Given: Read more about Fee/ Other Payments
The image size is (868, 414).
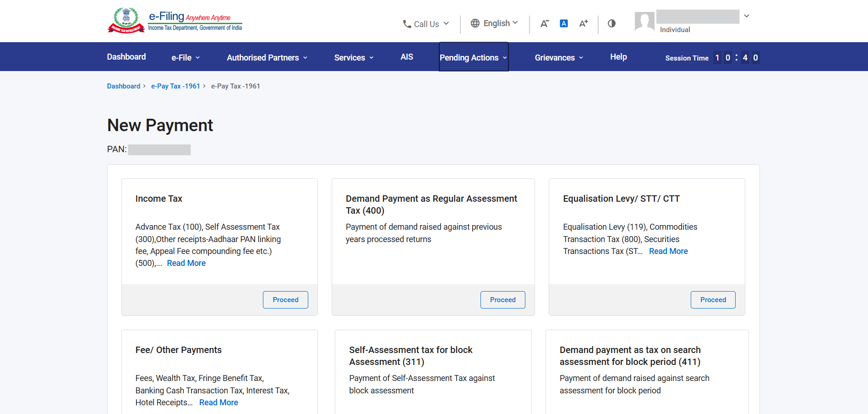Looking at the screenshot, I should click(218, 403).
